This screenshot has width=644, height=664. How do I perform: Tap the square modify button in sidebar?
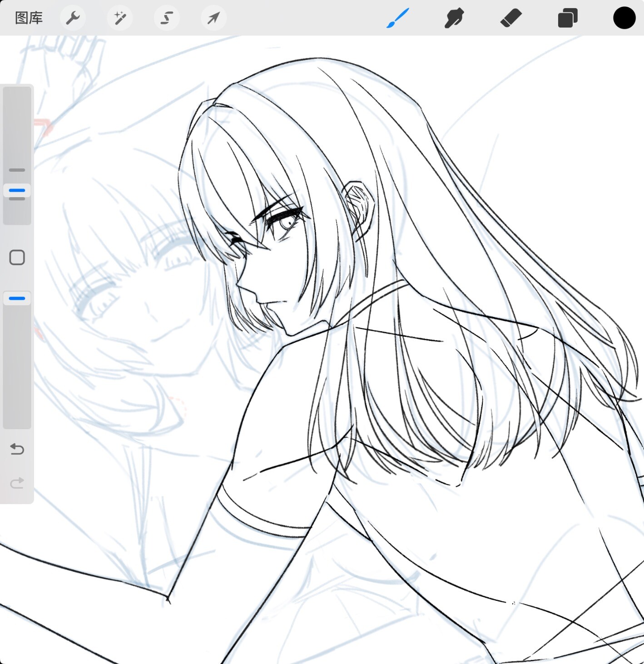tap(17, 258)
